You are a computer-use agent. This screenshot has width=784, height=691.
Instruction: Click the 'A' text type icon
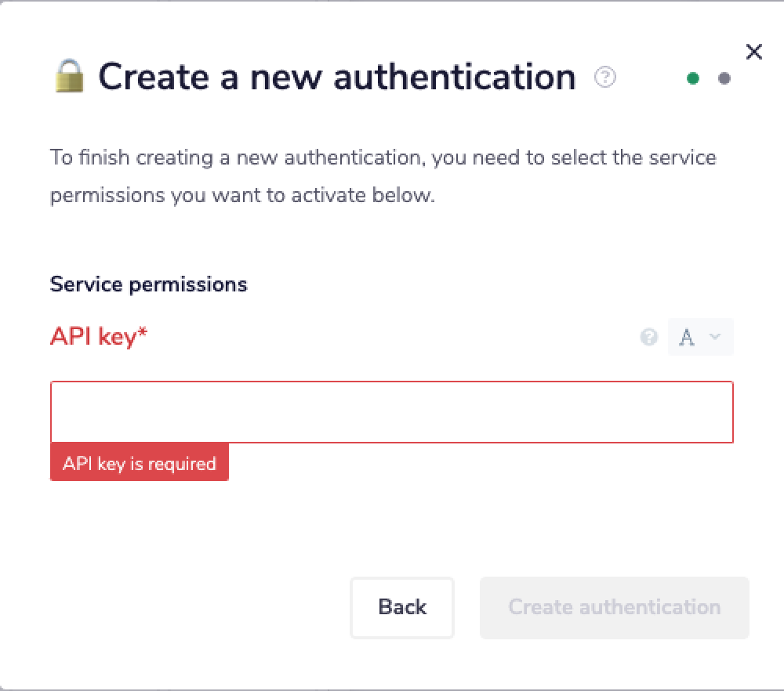click(x=688, y=338)
